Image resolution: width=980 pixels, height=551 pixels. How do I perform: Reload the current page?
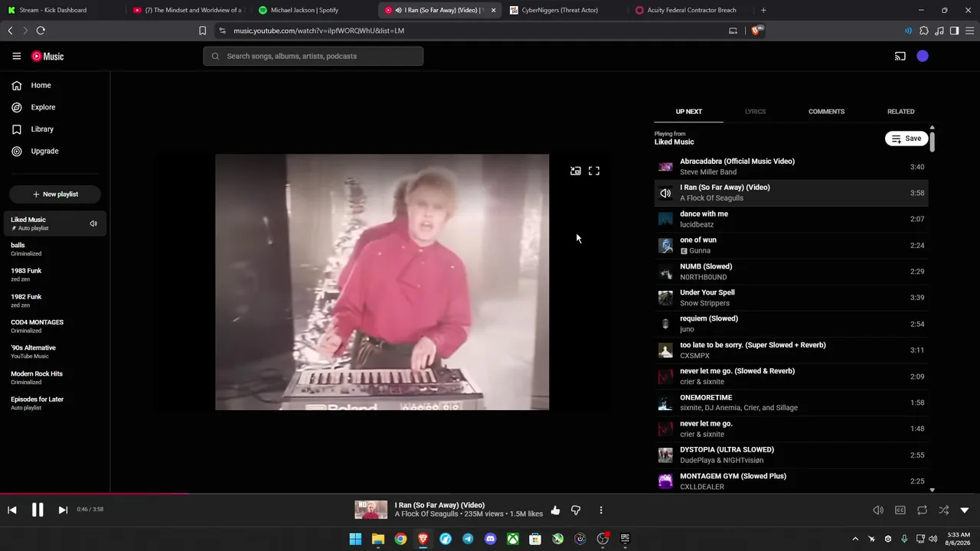tap(41, 31)
